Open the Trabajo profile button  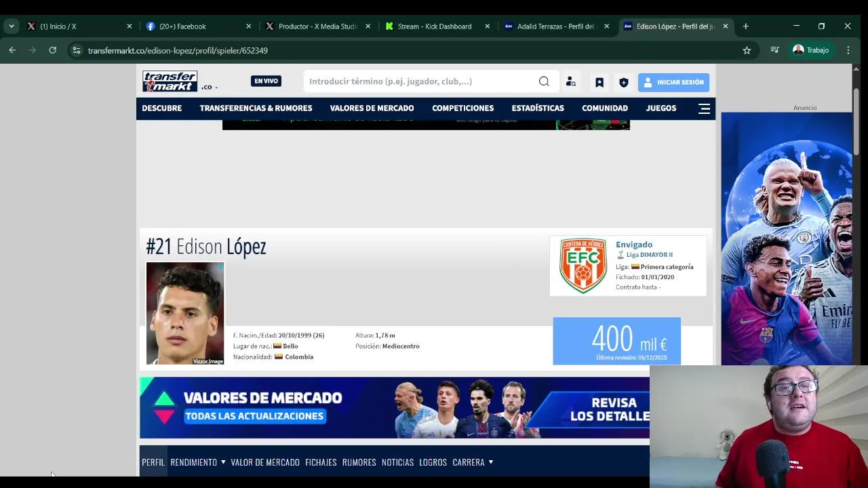click(x=811, y=50)
